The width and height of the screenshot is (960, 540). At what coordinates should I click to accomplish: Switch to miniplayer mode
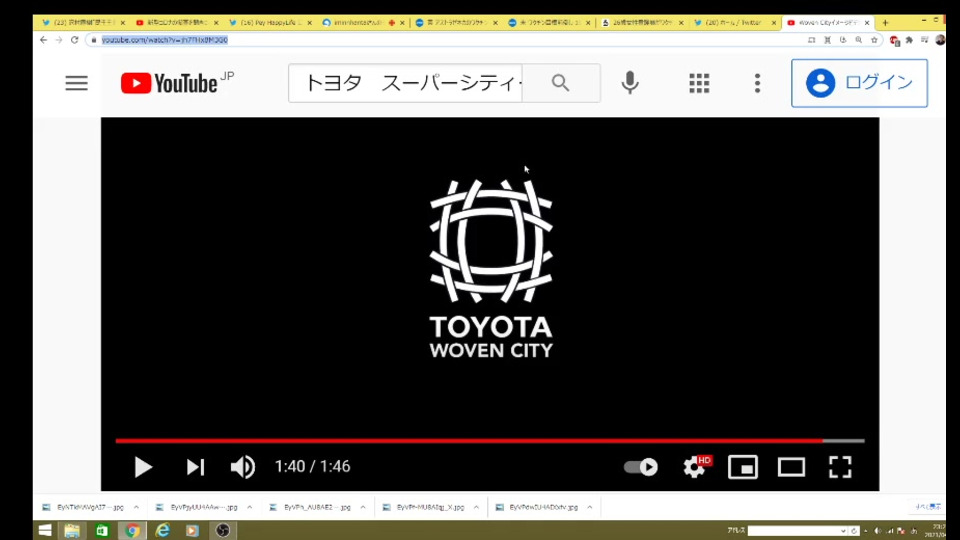click(743, 467)
